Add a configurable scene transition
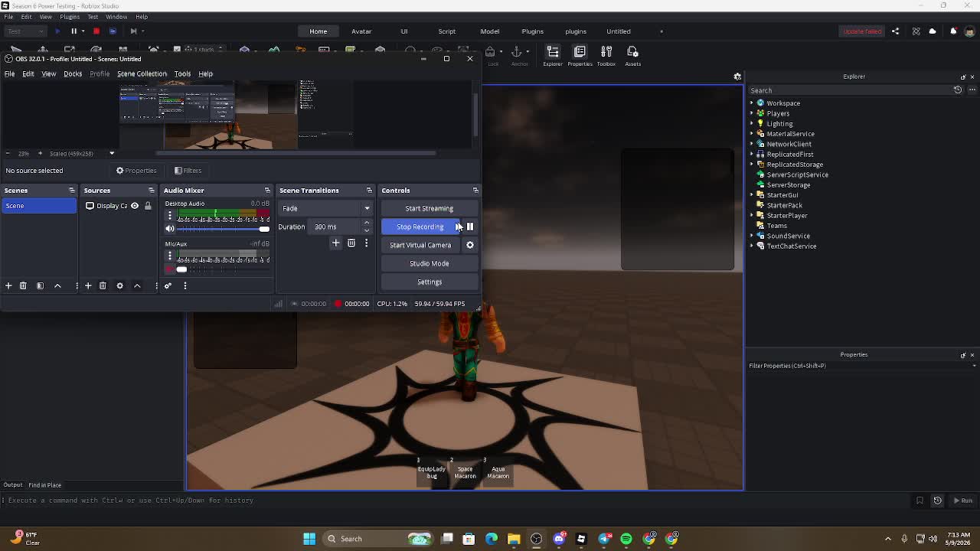Screen dimensions: 980x551 pyautogui.click(x=335, y=243)
